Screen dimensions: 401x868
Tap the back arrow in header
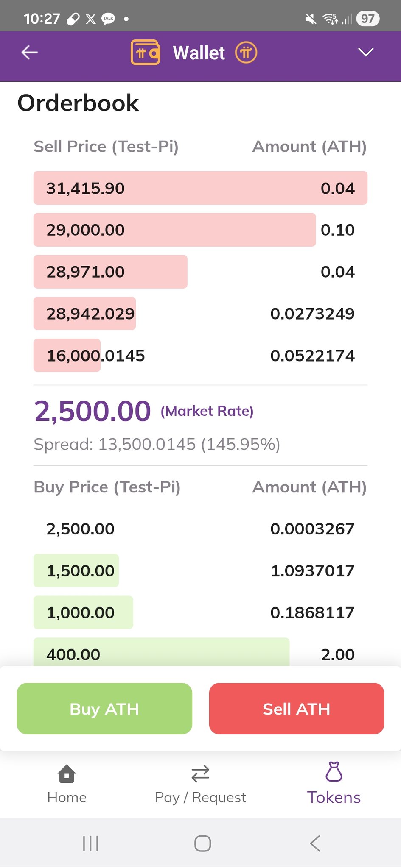tap(30, 53)
